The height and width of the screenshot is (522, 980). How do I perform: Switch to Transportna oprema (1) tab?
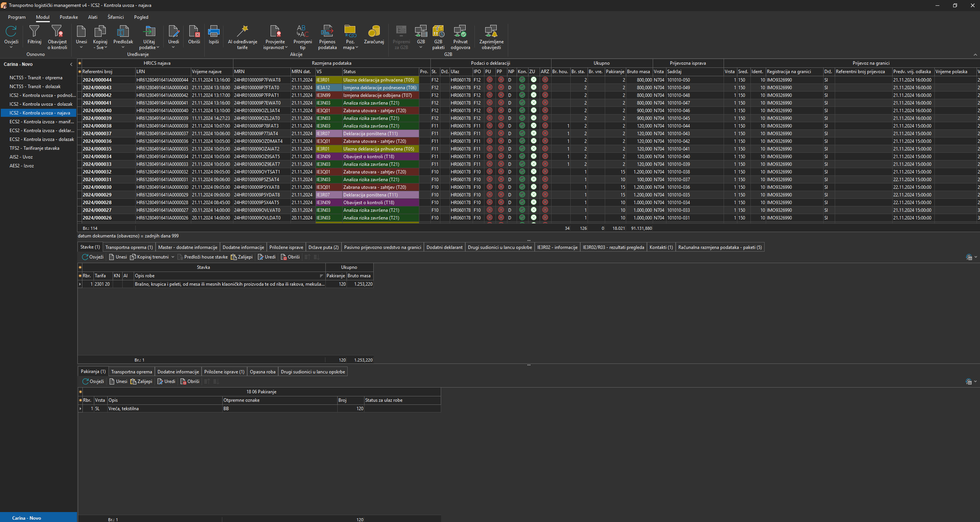(129, 247)
